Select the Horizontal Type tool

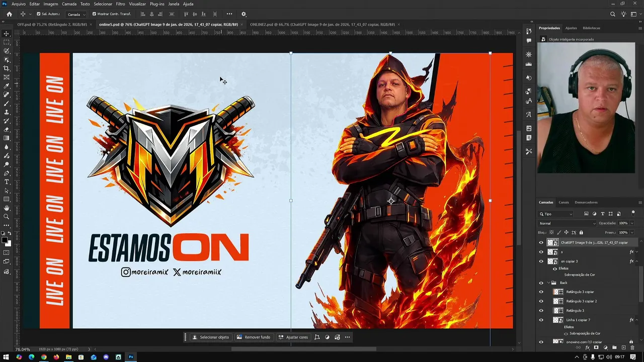coord(7,182)
